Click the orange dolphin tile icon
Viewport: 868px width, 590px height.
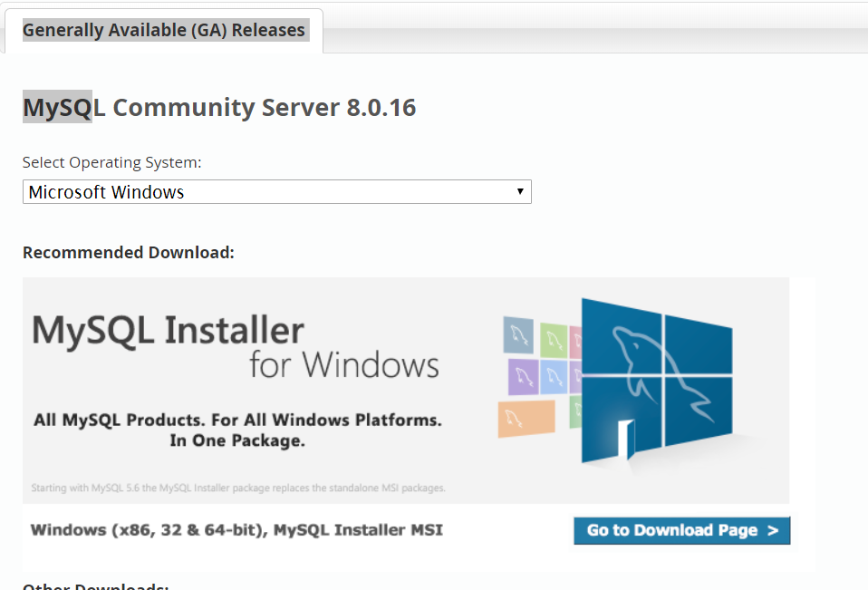(x=526, y=419)
